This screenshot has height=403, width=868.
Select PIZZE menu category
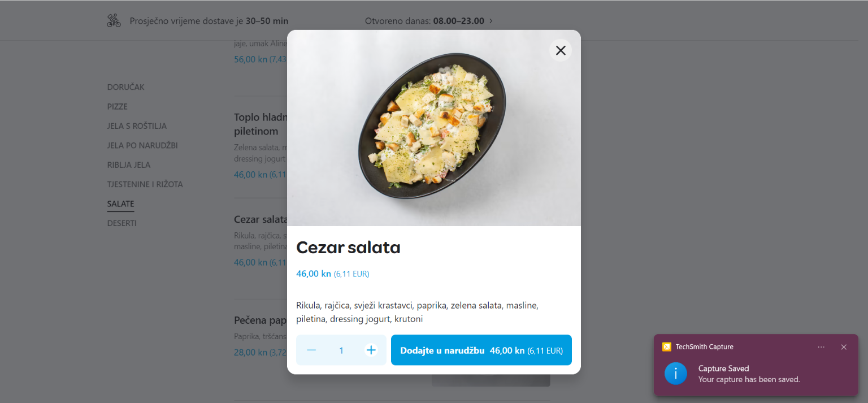[x=118, y=106]
